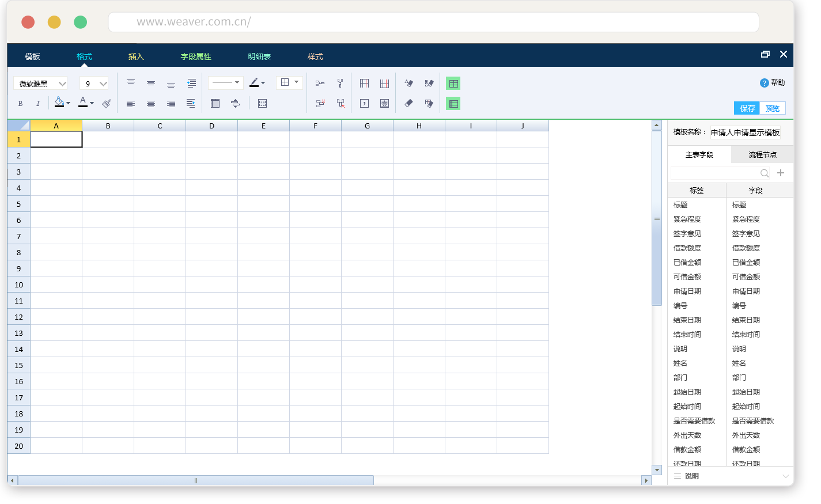Viewport: 821px width, 504px height.
Task: Click the format painter brush icon
Action: pyautogui.click(x=107, y=104)
